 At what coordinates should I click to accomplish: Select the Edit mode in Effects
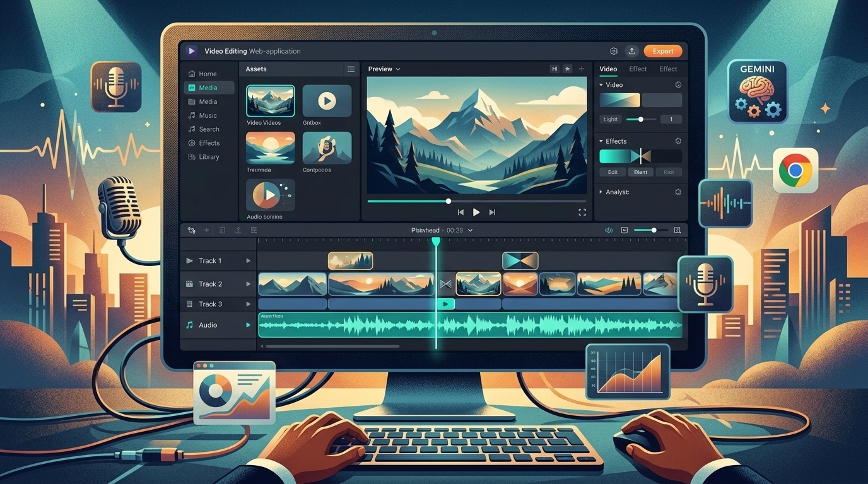click(x=613, y=172)
